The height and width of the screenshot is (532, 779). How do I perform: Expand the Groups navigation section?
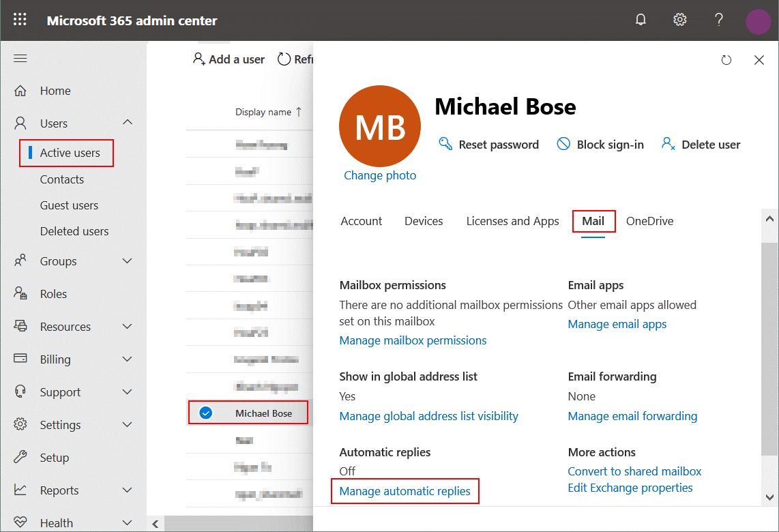pyautogui.click(x=127, y=261)
